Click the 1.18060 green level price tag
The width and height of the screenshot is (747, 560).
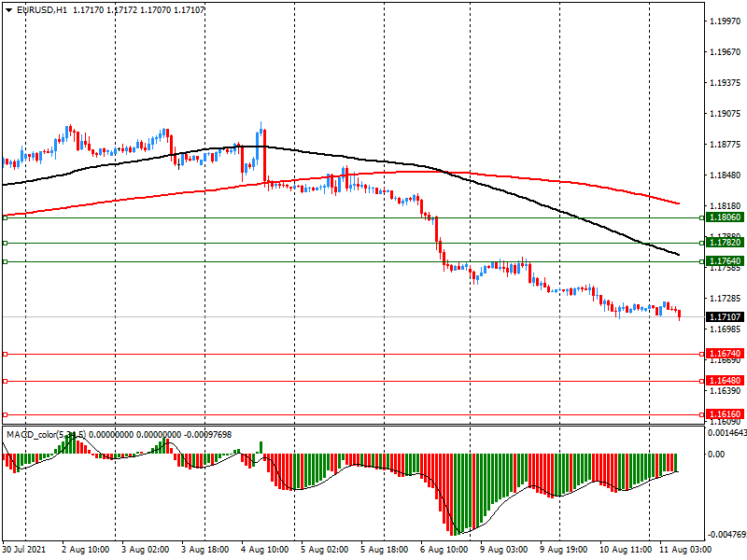coord(726,217)
